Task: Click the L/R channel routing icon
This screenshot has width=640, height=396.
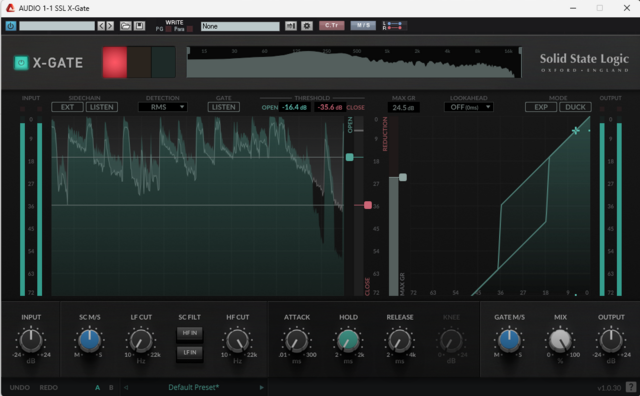Action: pyautogui.click(x=393, y=26)
